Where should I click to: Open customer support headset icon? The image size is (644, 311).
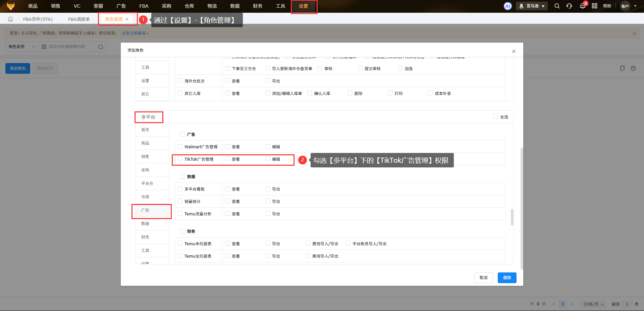[x=569, y=6]
